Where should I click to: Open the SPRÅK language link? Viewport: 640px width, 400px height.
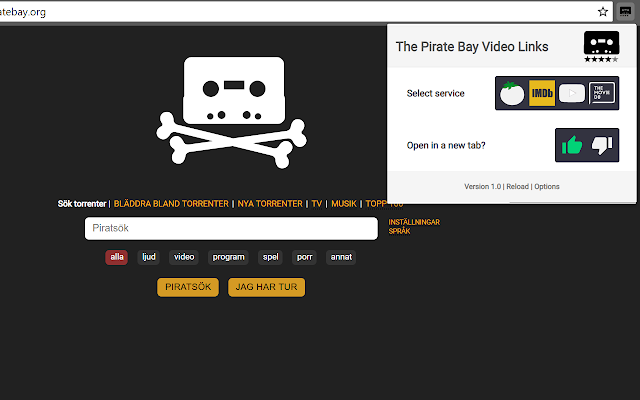pyautogui.click(x=399, y=231)
